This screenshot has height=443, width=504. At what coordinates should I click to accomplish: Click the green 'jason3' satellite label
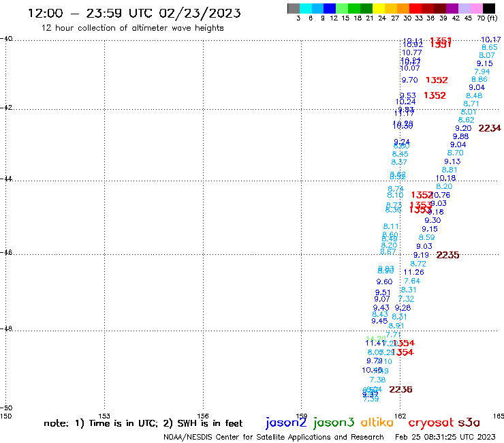tap(334, 423)
